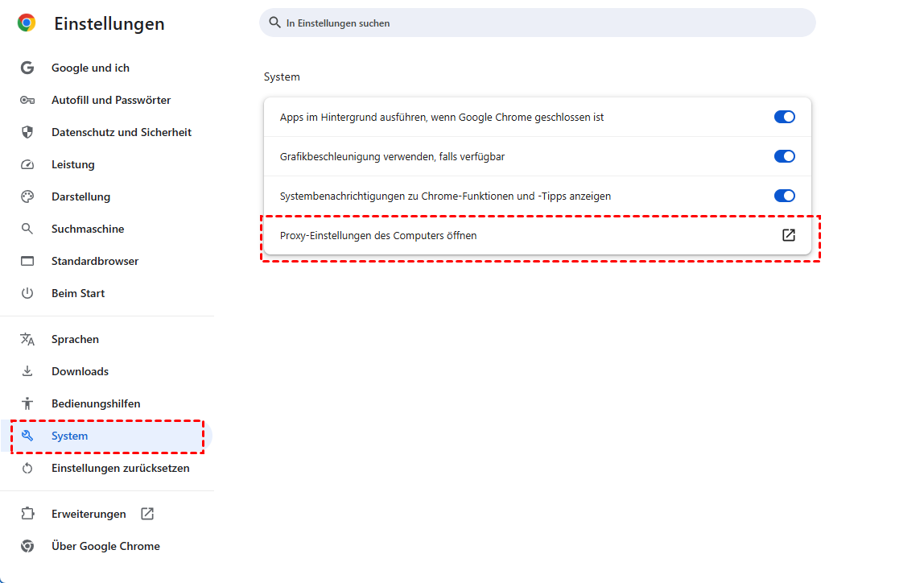
Task: Click the Google G icon in sidebar
Action: (27, 68)
